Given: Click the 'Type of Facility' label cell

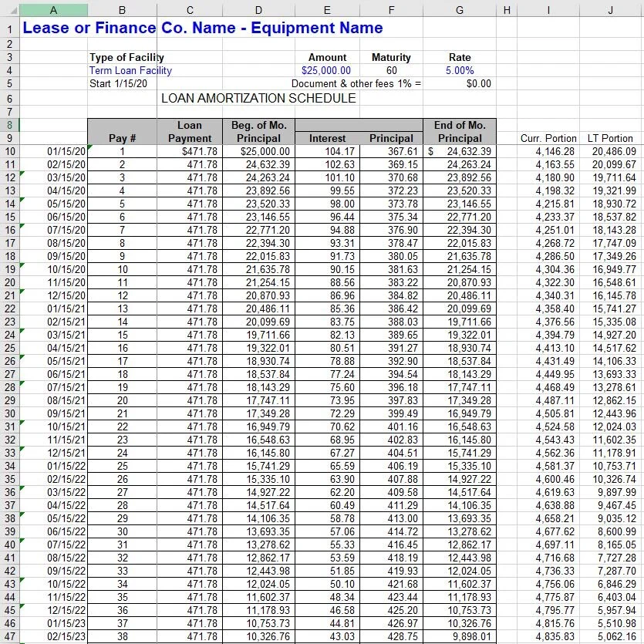Looking at the screenshot, I should [126, 57].
